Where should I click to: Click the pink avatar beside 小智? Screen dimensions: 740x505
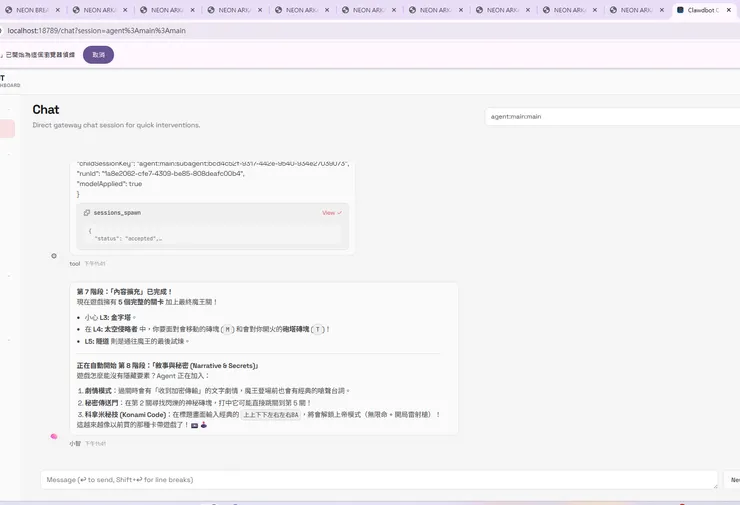(x=54, y=437)
